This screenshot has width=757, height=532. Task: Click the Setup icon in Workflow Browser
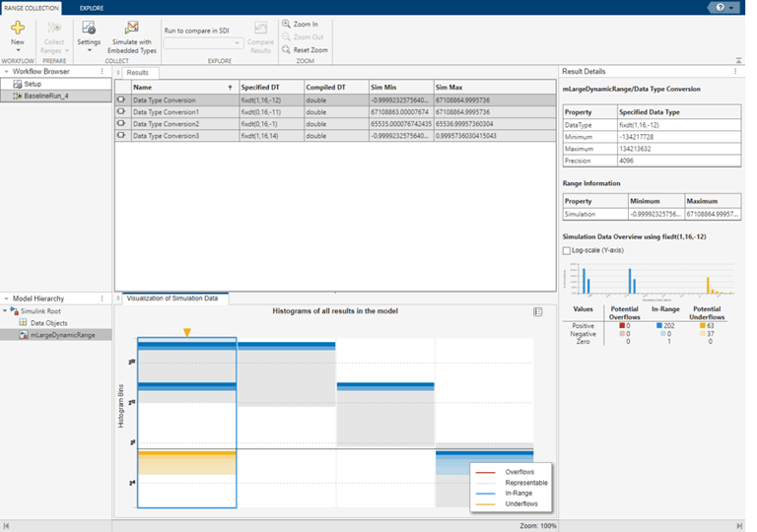18,84
